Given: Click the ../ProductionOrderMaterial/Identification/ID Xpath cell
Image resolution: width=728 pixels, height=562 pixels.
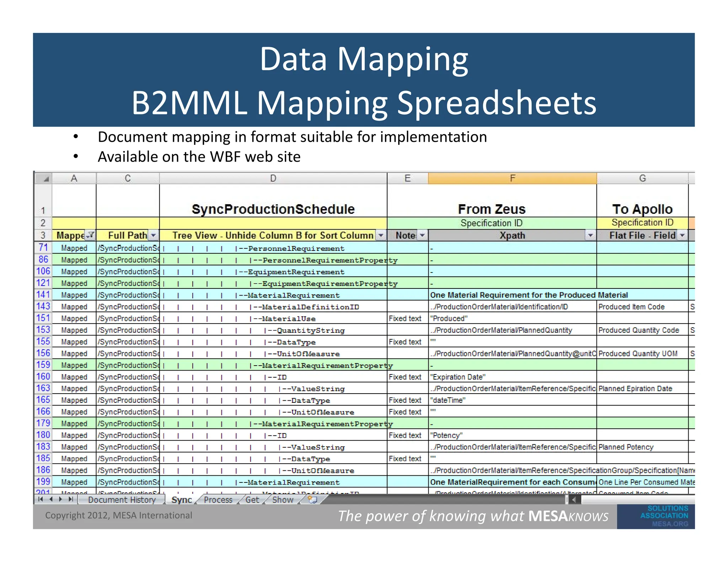Looking at the screenshot, I should click(x=512, y=307).
